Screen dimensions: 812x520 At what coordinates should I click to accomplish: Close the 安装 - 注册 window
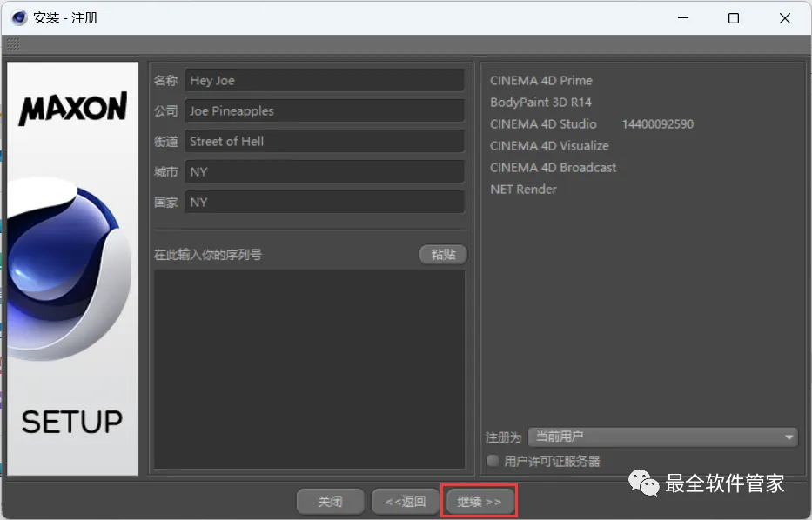pyautogui.click(x=784, y=18)
